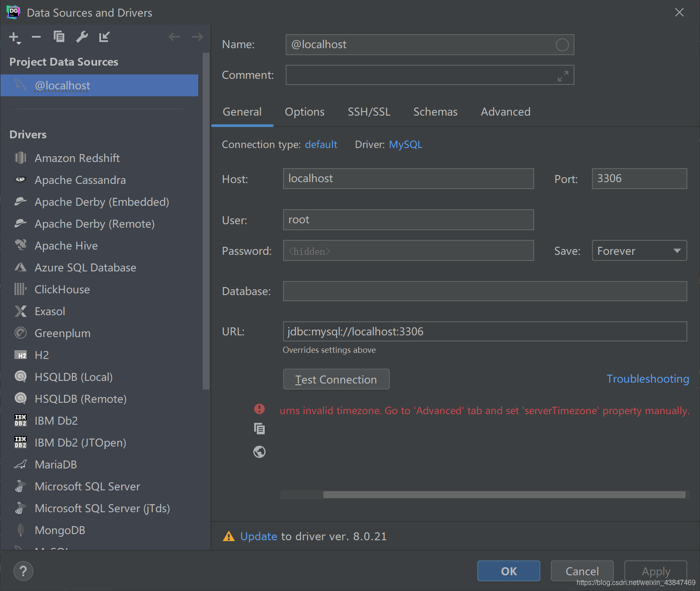Select the Amazon Redshift driver

click(x=99, y=158)
